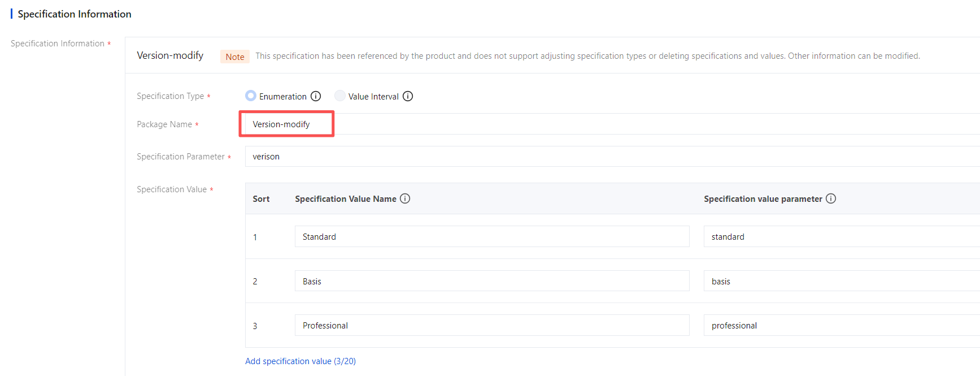980x376 pixels.
Task: Click sort number 1 in the table
Action: point(255,237)
